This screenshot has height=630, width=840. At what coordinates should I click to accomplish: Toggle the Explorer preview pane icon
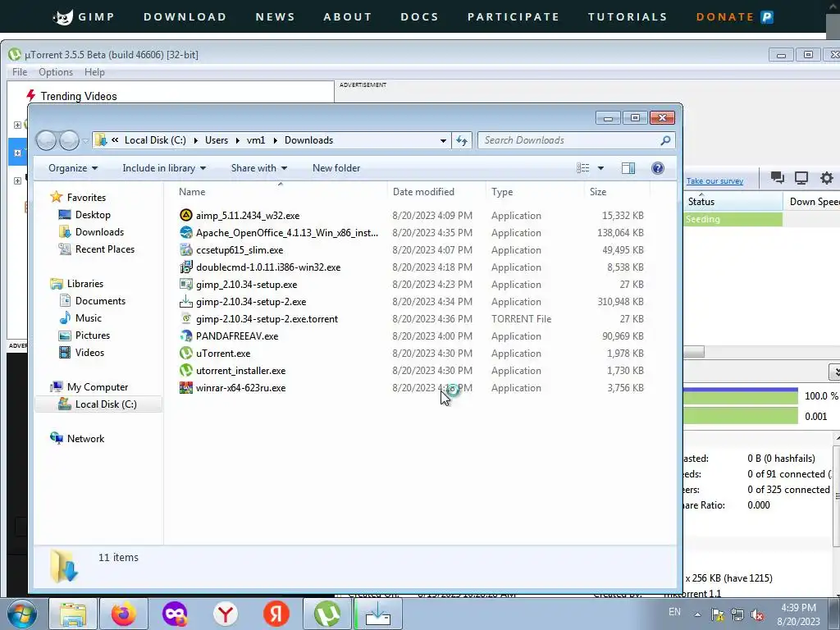point(628,168)
